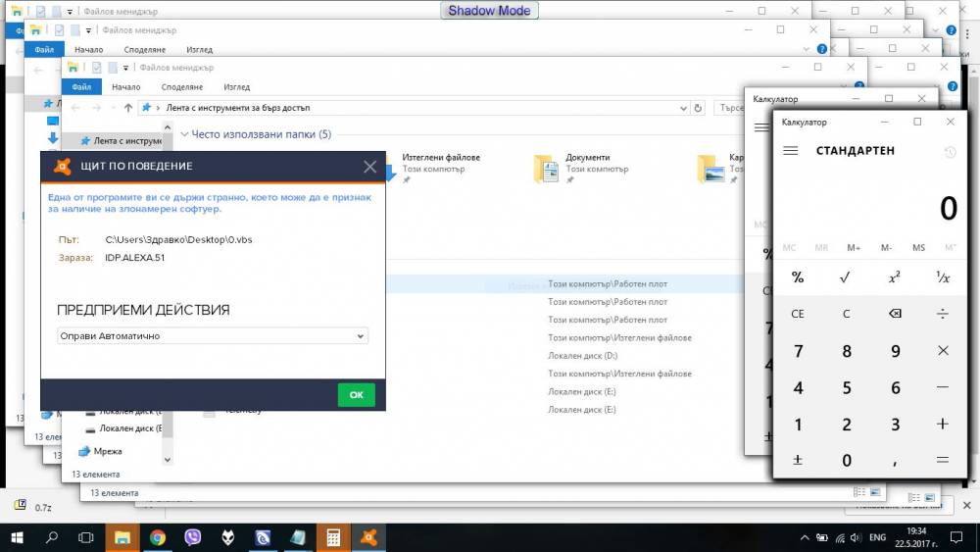Close the Avast behavior shield dialog
Screen dimensions: 980x552
point(370,167)
